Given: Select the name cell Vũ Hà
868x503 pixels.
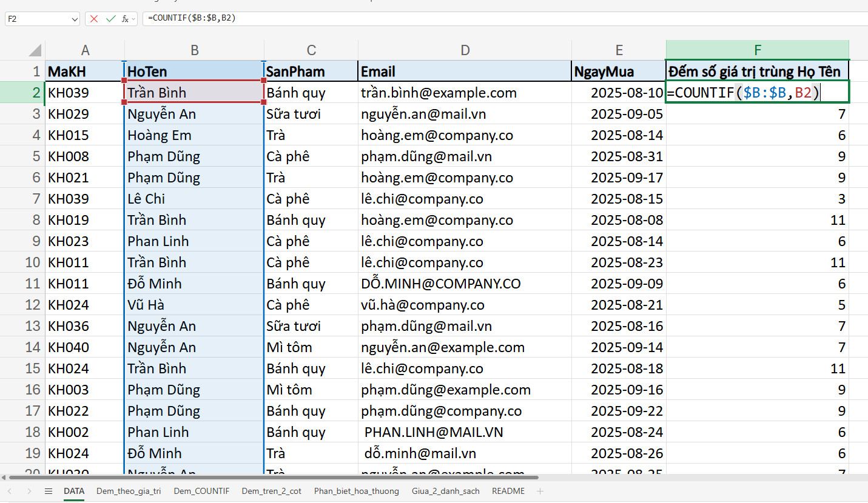Looking at the screenshot, I should tap(194, 305).
